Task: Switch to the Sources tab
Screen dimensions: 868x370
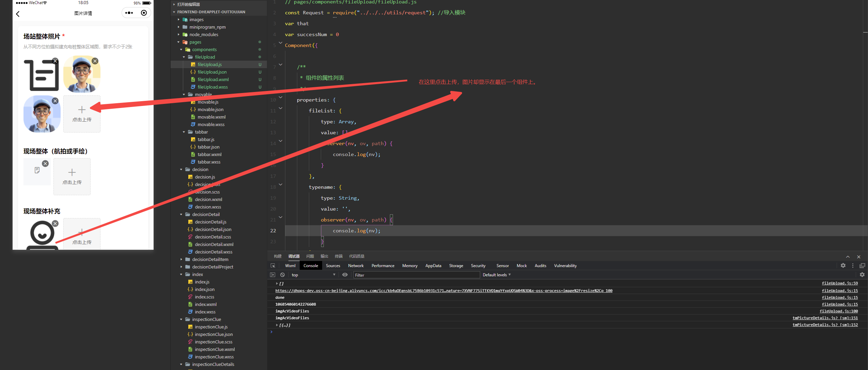Action: [333, 266]
